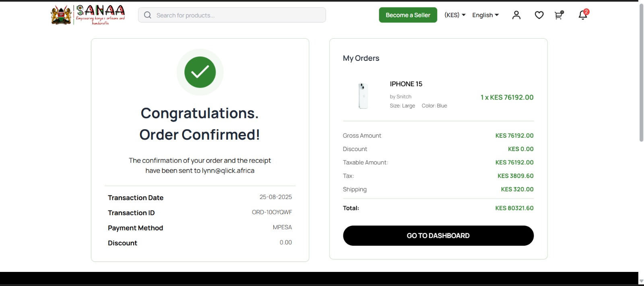Click the scrollbar down arrow
Viewport: 644px width, 286px height.
(x=641, y=281)
